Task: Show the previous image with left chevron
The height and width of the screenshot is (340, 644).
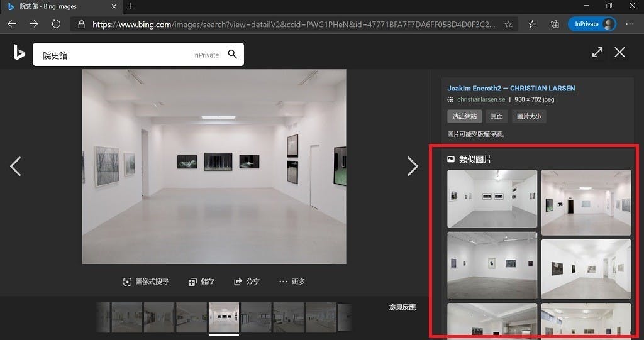Action: (x=15, y=167)
